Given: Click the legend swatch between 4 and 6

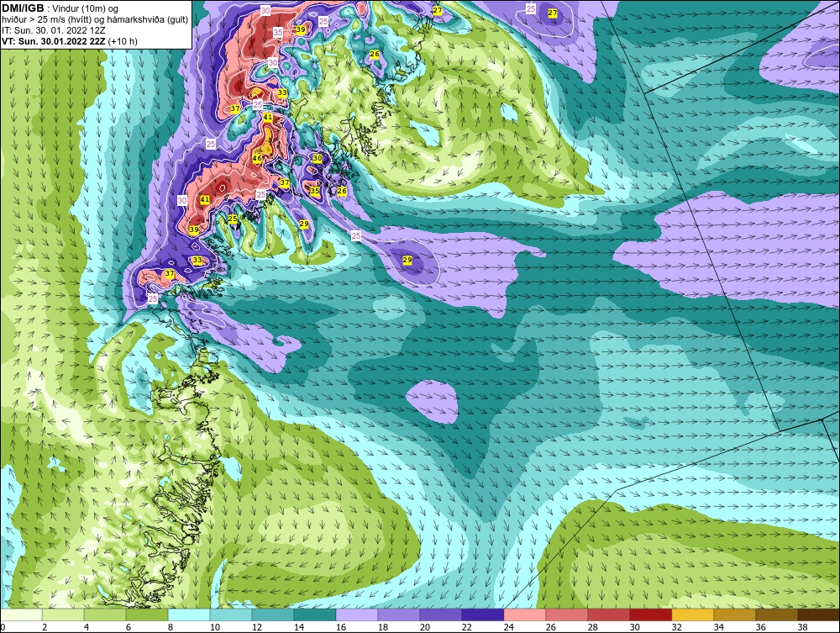Looking at the screenshot, I should pos(105,615).
